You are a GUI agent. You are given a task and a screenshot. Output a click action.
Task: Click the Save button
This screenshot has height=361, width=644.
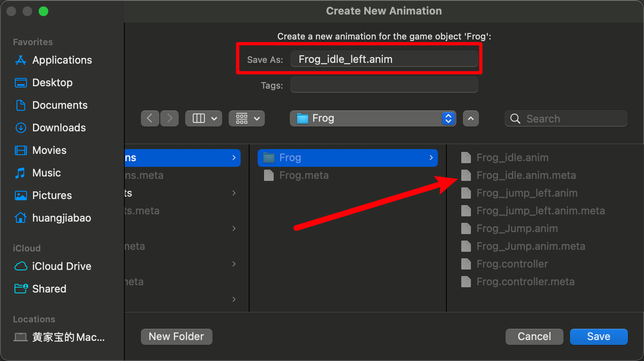(599, 336)
